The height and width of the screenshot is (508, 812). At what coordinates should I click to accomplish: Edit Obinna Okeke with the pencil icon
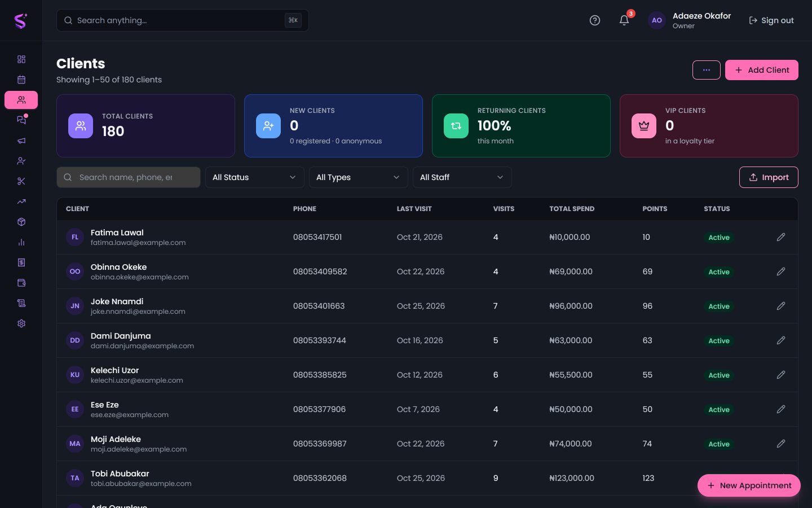(781, 271)
